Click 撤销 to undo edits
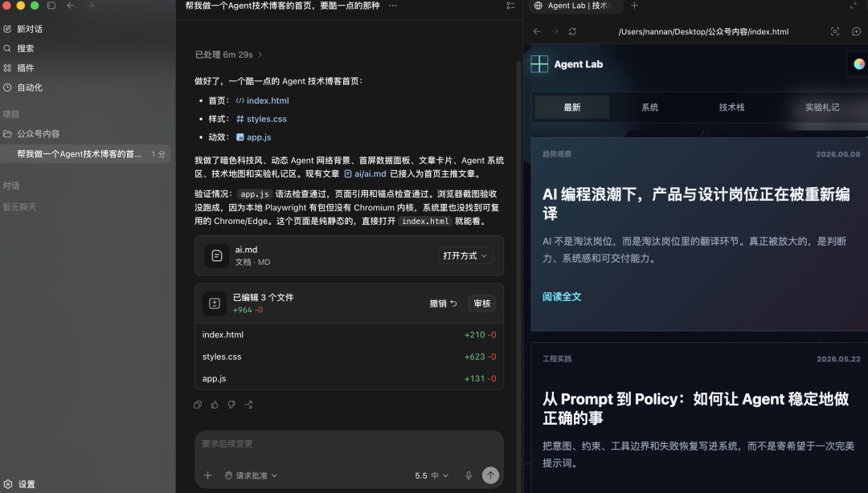The height and width of the screenshot is (493, 868). [x=444, y=304]
